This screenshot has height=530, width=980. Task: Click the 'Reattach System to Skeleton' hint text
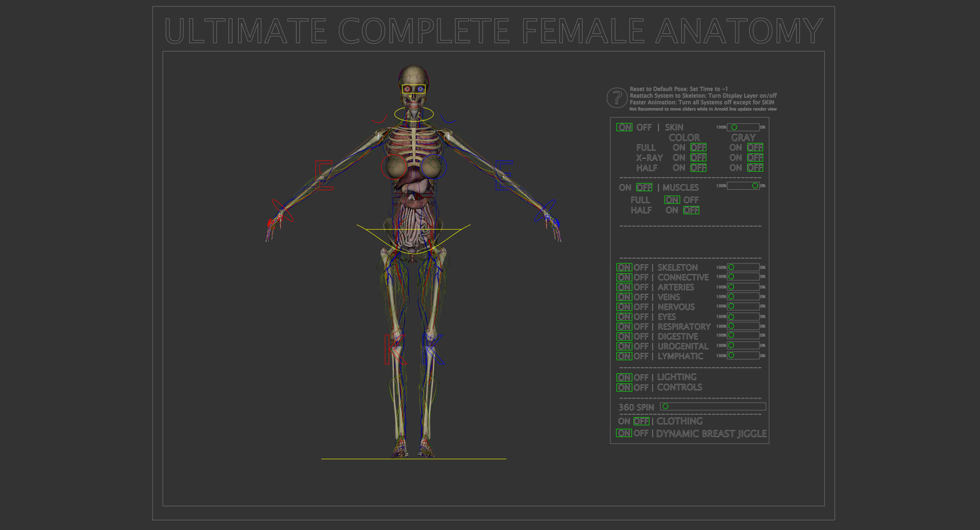click(703, 95)
